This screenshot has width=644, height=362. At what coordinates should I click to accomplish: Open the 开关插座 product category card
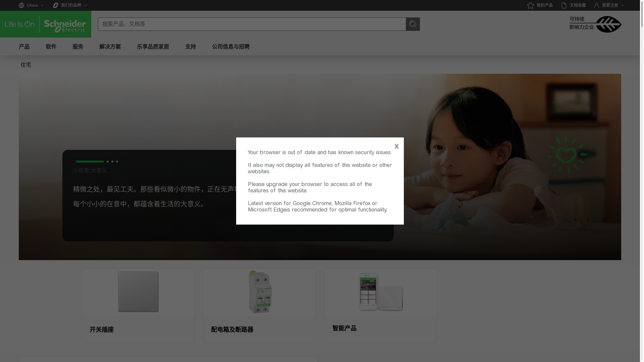point(138,305)
